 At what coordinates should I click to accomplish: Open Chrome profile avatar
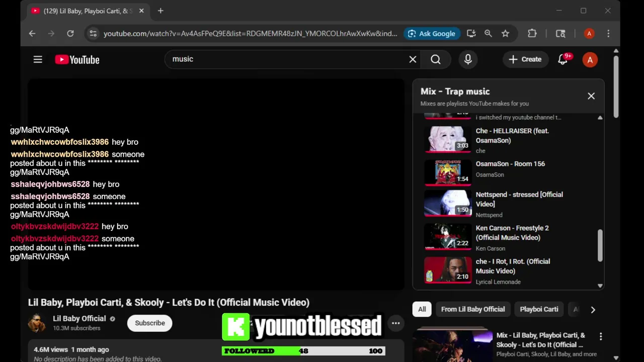589,34
